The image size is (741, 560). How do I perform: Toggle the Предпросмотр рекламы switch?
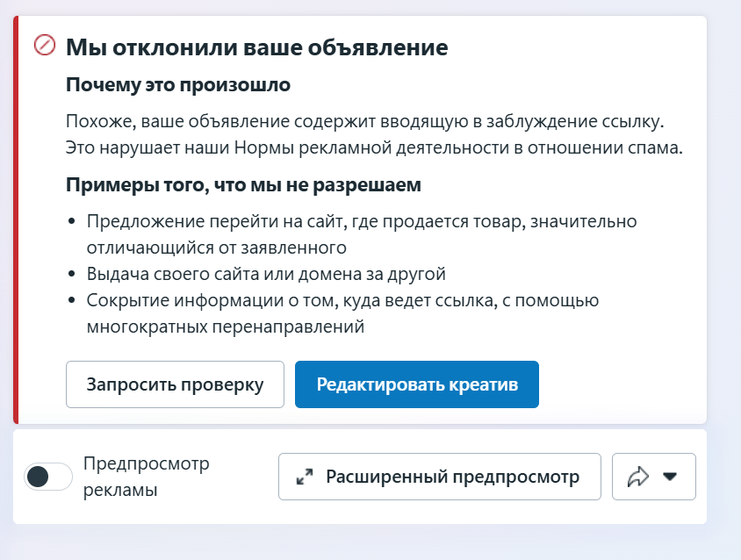48,477
